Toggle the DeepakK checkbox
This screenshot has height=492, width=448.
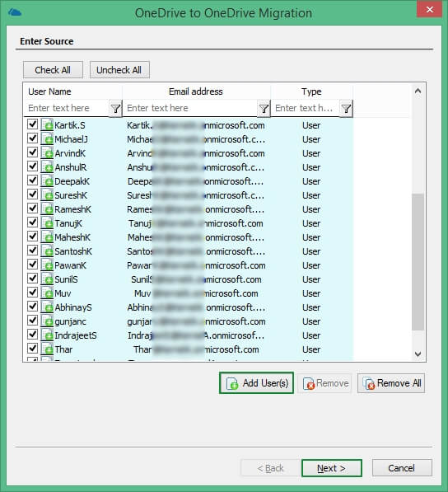point(32,180)
